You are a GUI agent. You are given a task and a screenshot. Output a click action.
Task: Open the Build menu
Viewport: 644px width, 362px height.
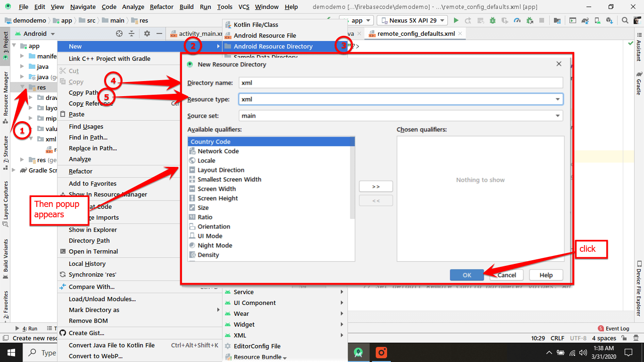187,7
